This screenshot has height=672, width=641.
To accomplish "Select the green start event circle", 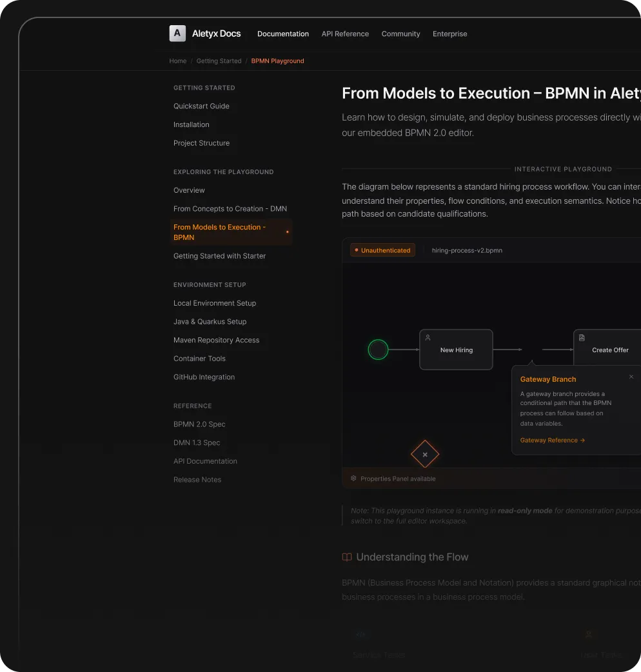I will pos(378,350).
